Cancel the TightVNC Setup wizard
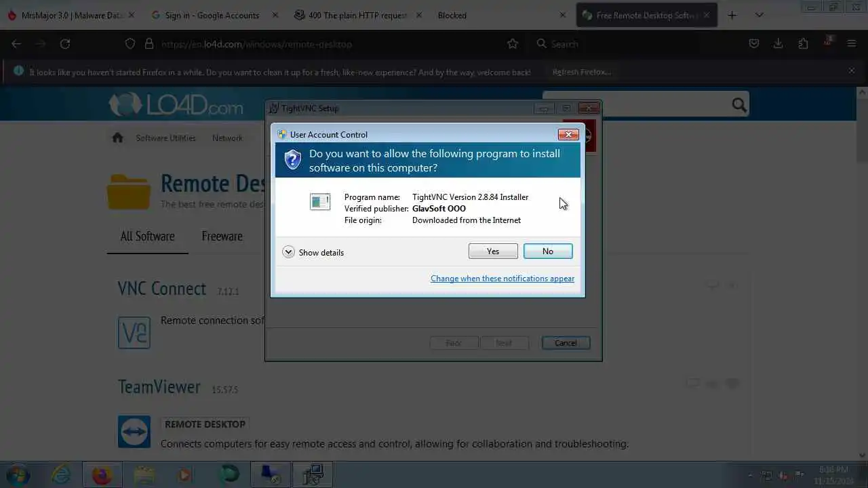Image resolution: width=868 pixels, height=488 pixels. click(566, 343)
